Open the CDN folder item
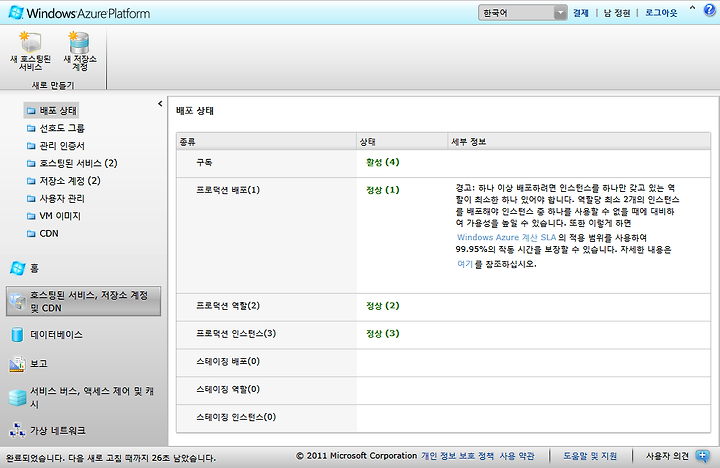This screenshot has height=468, width=720. [x=43, y=233]
